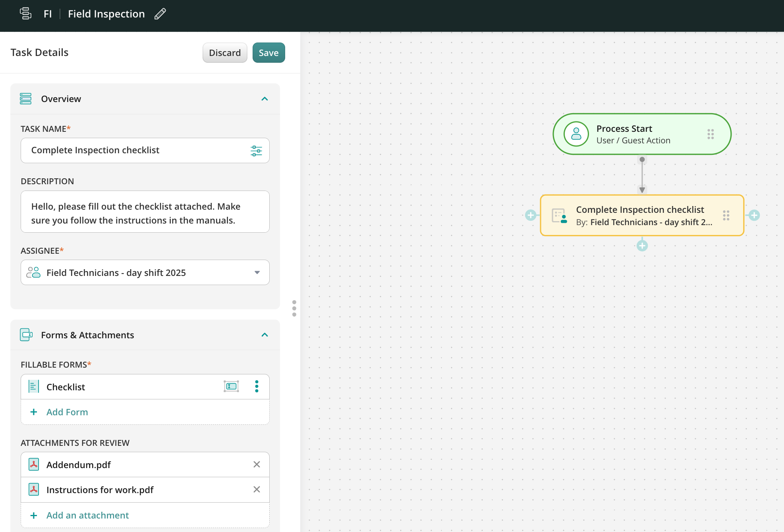Click the plus connector left of the checklist node
This screenshot has width=784, height=532.
(531, 215)
